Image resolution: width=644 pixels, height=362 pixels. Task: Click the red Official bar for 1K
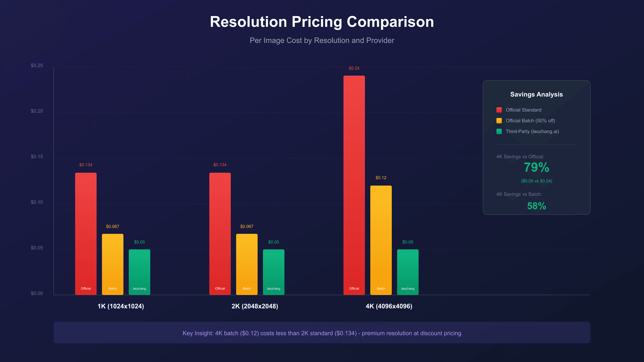pos(86,233)
